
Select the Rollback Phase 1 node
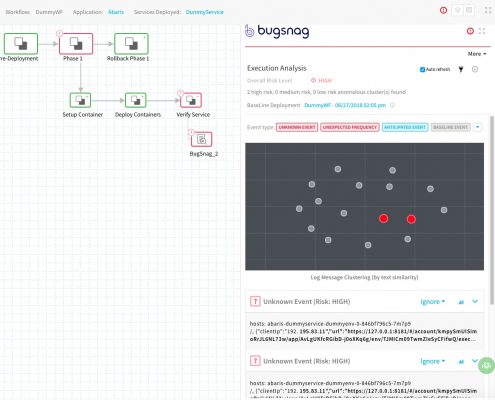[x=131, y=43]
